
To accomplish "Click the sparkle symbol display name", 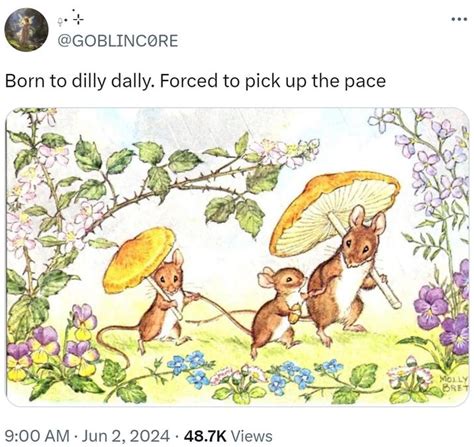I will (x=70, y=21).
